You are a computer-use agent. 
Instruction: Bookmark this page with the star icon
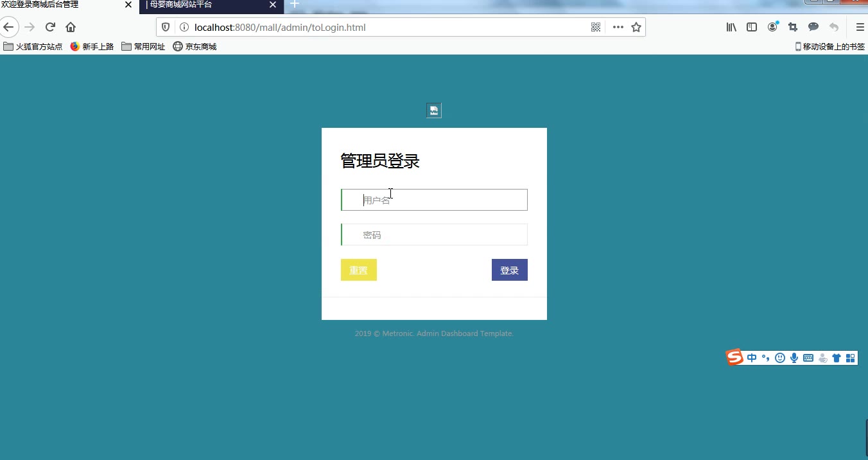pyautogui.click(x=636, y=27)
